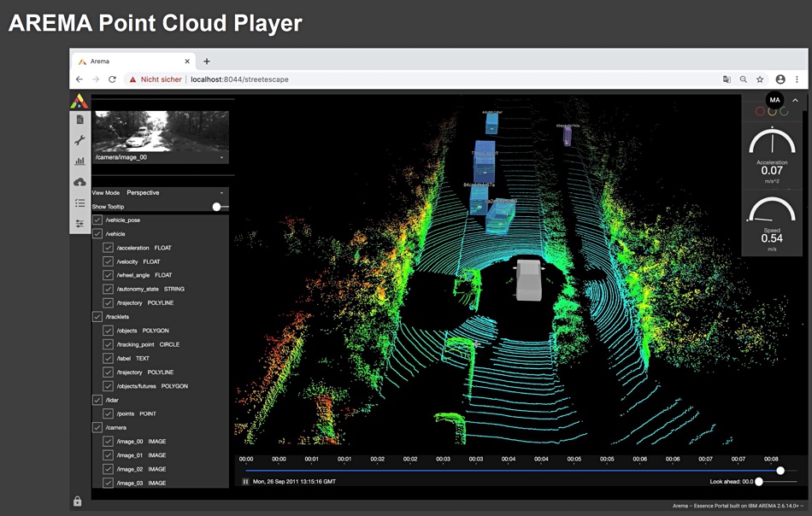Click the lock icon below the sidebar
The height and width of the screenshot is (516, 812).
coord(78,501)
